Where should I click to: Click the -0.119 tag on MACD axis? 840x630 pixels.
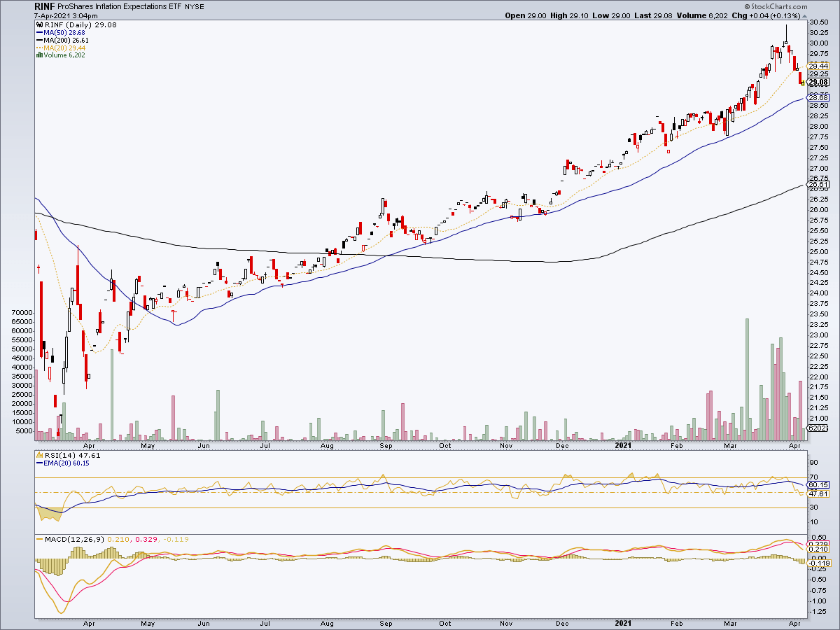[819, 562]
